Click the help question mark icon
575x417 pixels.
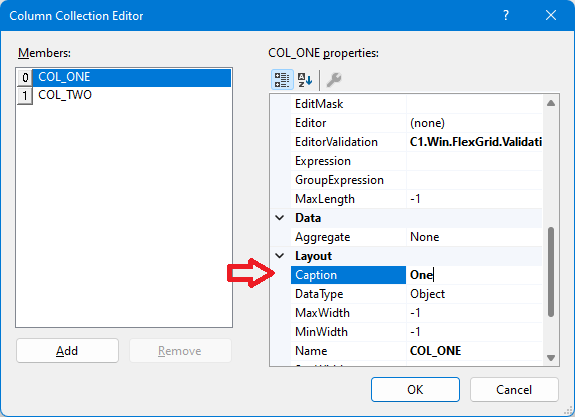506,15
